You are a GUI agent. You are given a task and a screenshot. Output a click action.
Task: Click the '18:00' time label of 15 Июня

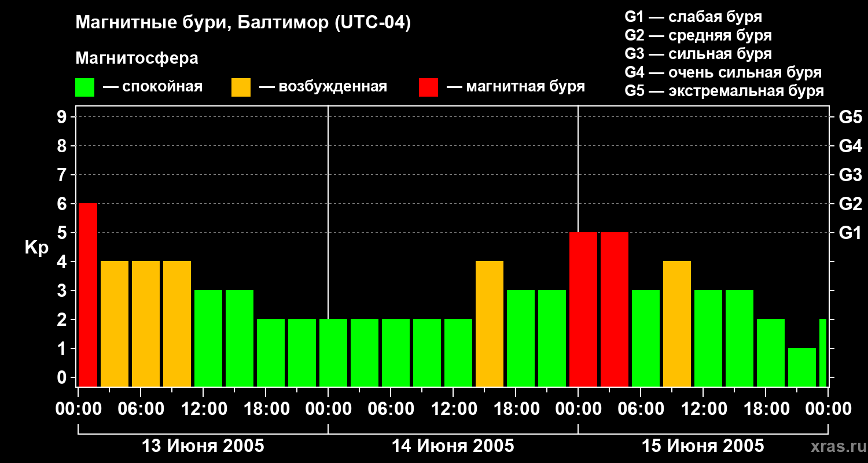tap(766, 409)
